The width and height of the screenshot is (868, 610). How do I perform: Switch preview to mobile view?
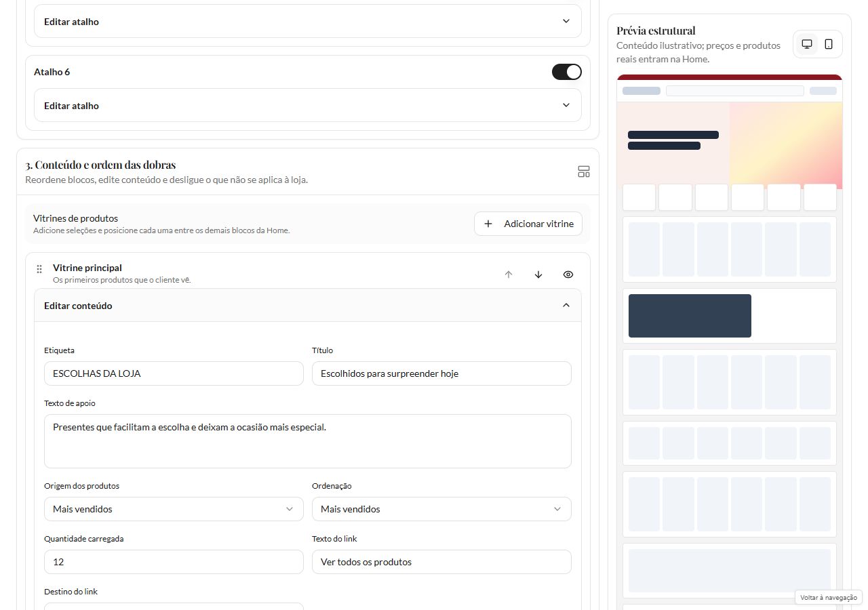tap(829, 44)
